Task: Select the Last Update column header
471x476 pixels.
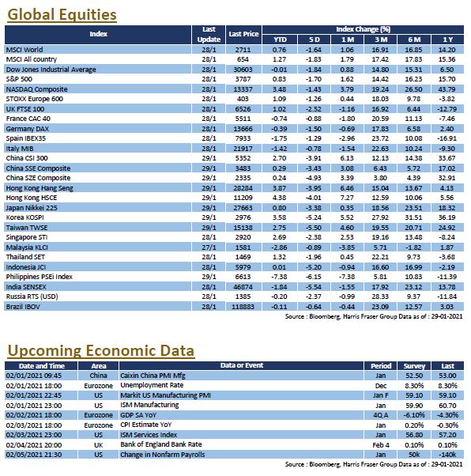Action: pos(209,34)
